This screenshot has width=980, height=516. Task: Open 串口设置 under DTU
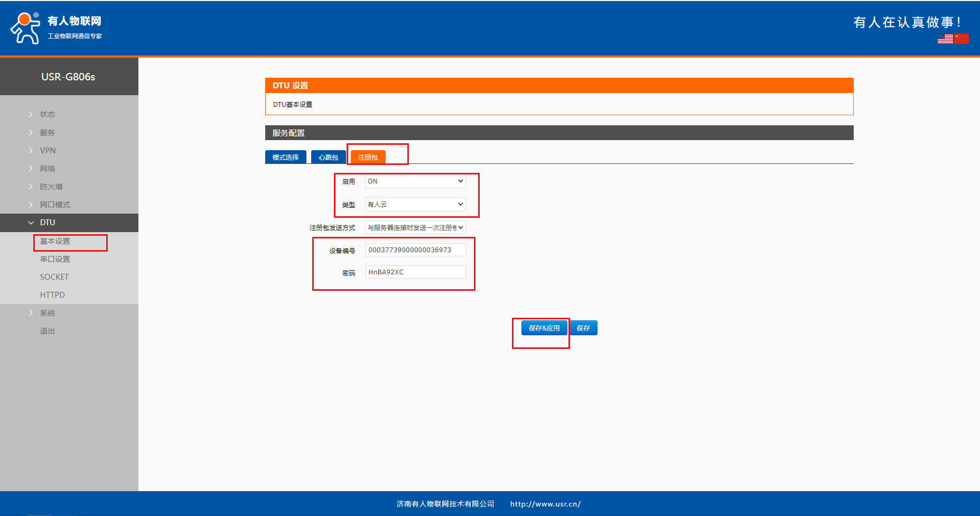[55, 259]
